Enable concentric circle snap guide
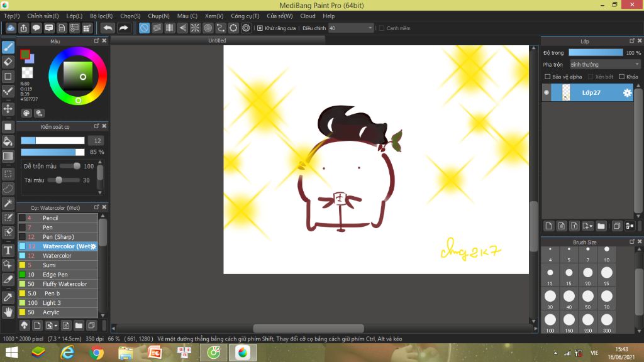 208,28
